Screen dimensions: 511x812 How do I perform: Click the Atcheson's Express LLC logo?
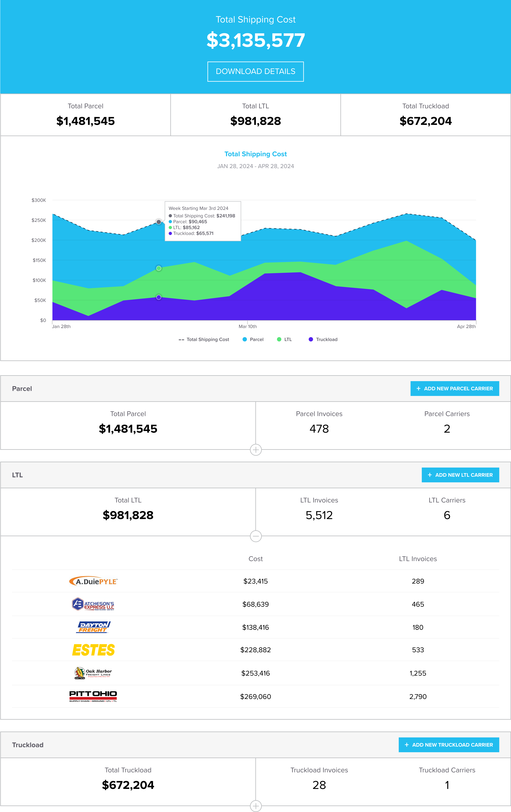(x=93, y=604)
